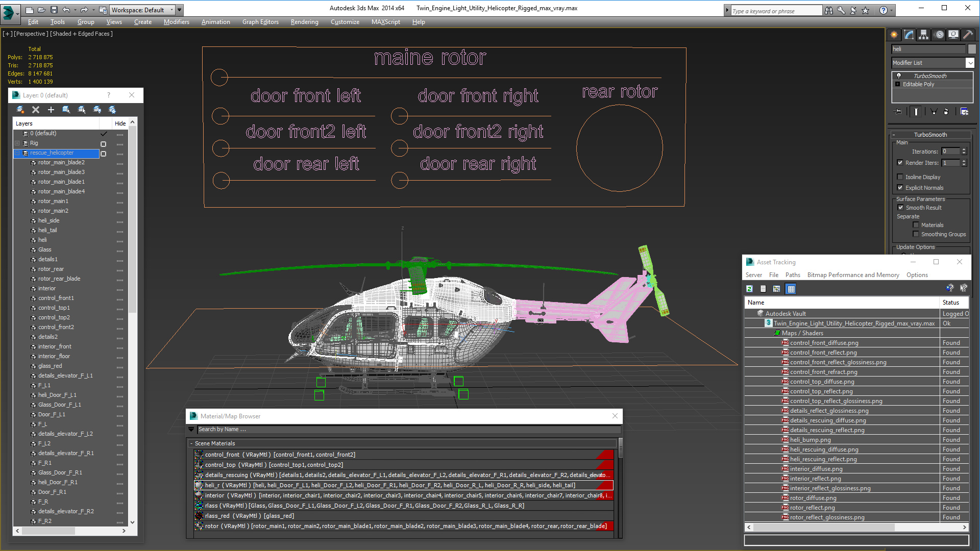Screen dimensions: 980x551
Task: Toggle Show end result in modifier stack
Action: (x=916, y=112)
